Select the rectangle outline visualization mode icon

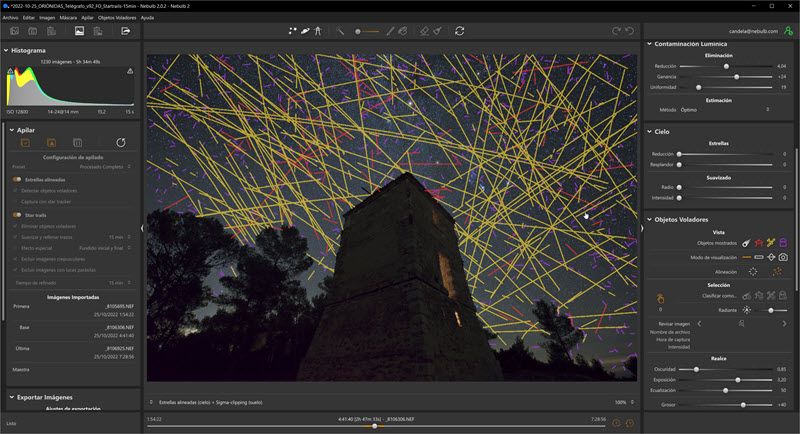click(759, 258)
